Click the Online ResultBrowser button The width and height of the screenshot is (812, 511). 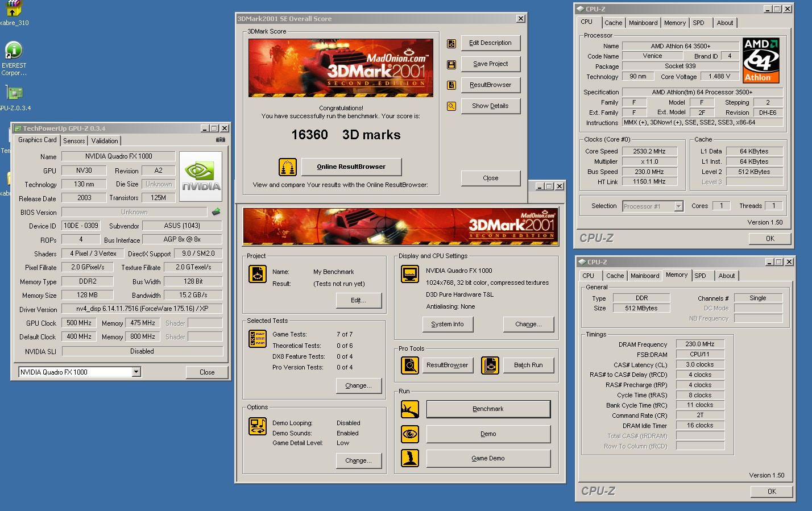[351, 167]
